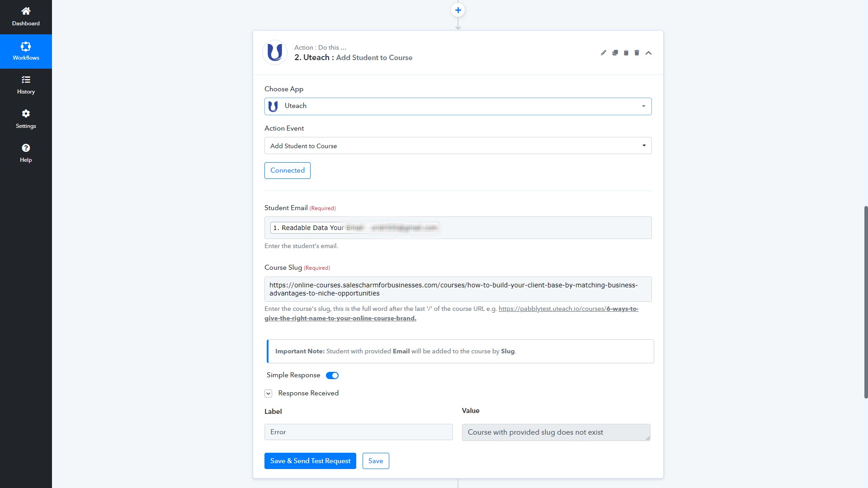Click the "Label" column heading
Screen dimensions: 868x488
tap(273, 412)
